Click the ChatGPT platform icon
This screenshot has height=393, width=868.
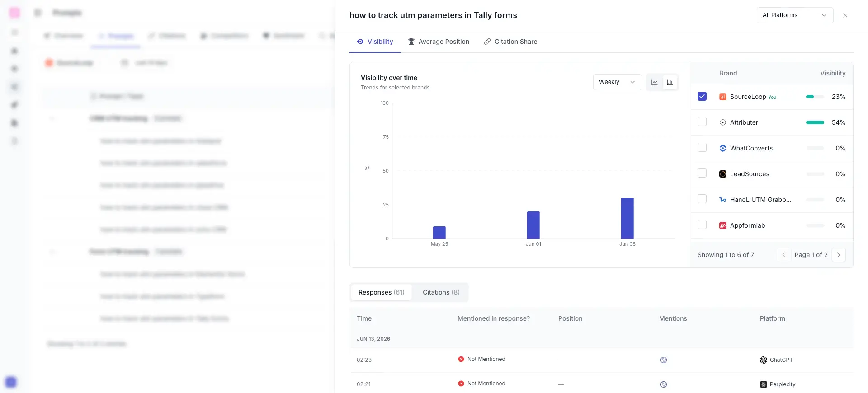[x=764, y=360]
